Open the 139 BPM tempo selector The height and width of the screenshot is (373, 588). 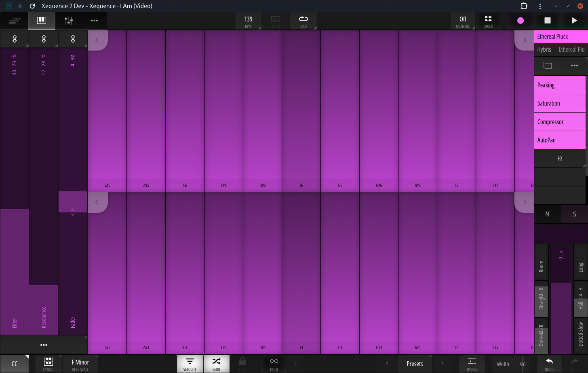click(x=248, y=21)
